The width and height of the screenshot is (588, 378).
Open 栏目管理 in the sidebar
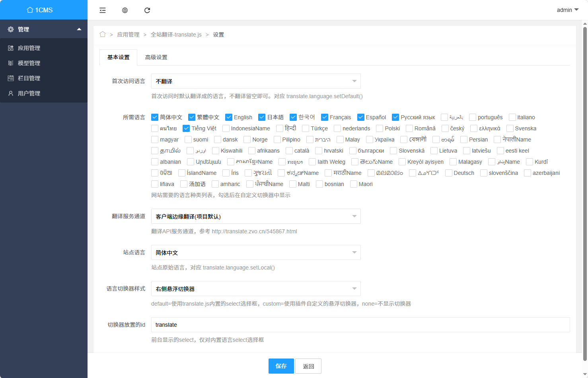click(29, 78)
